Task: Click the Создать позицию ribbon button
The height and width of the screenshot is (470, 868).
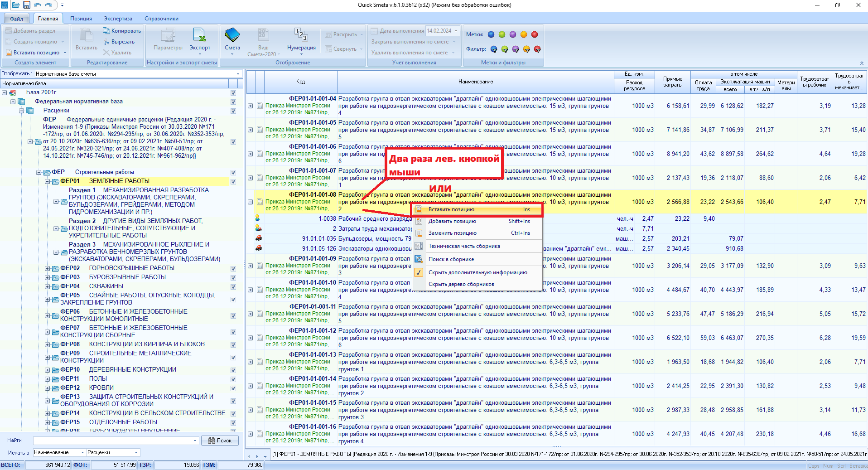Action: [34, 42]
